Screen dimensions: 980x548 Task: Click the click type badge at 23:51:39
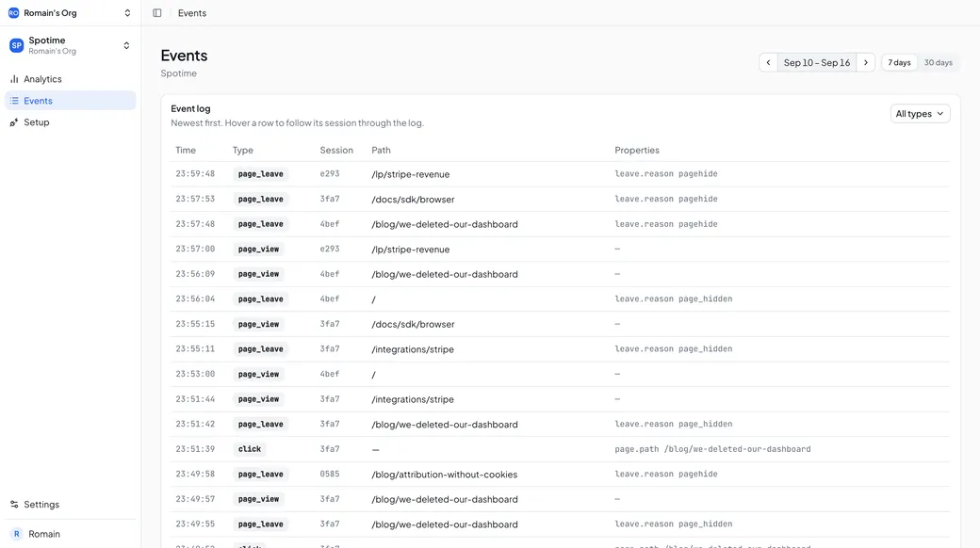tap(250, 448)
